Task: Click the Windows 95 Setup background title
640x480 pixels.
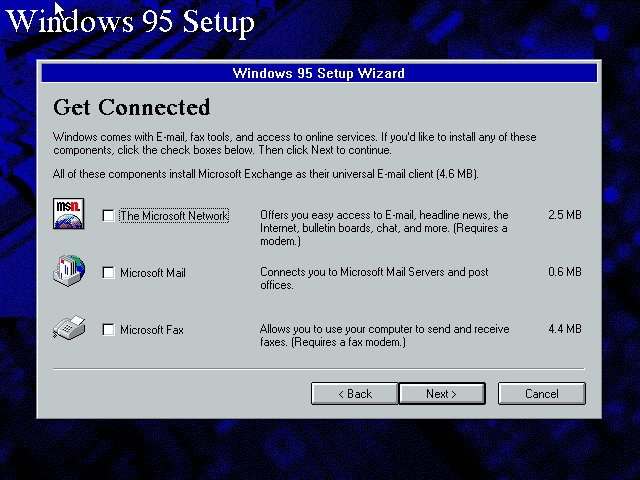Action: pos(131,22)
